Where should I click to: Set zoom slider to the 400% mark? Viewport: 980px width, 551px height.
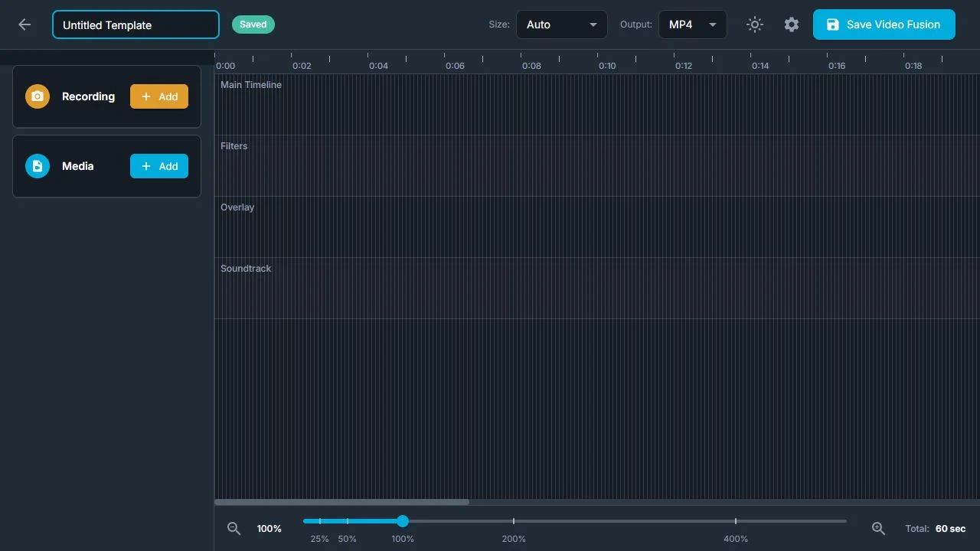(x=736, y=521)
